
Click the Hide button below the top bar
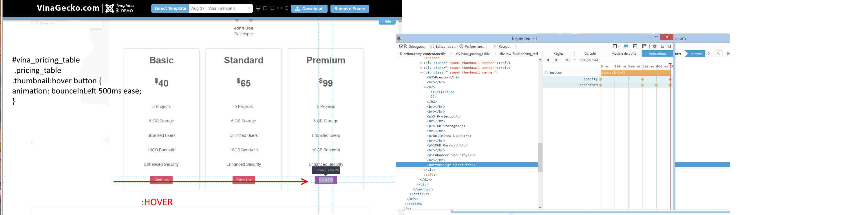[387, 21]
